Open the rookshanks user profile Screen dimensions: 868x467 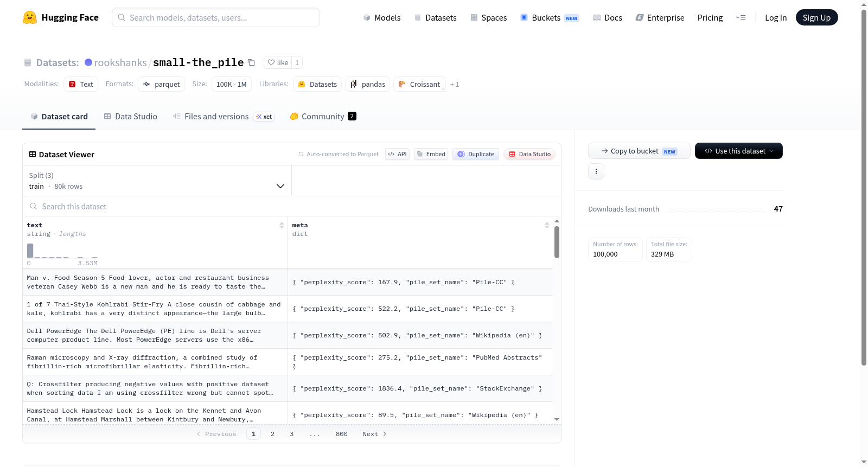point(120,62)
